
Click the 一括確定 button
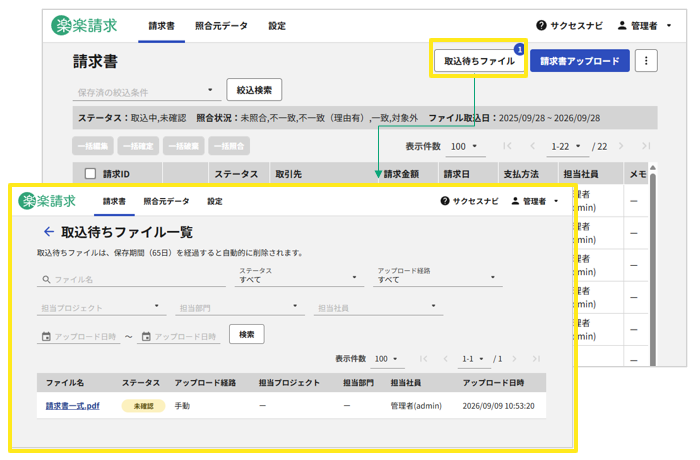pos(138,146)
